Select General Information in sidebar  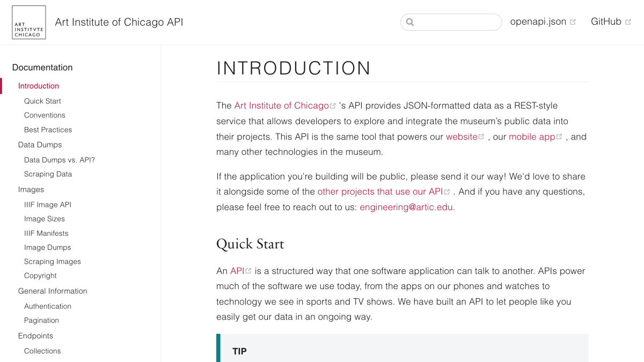[x=53, y=291]
